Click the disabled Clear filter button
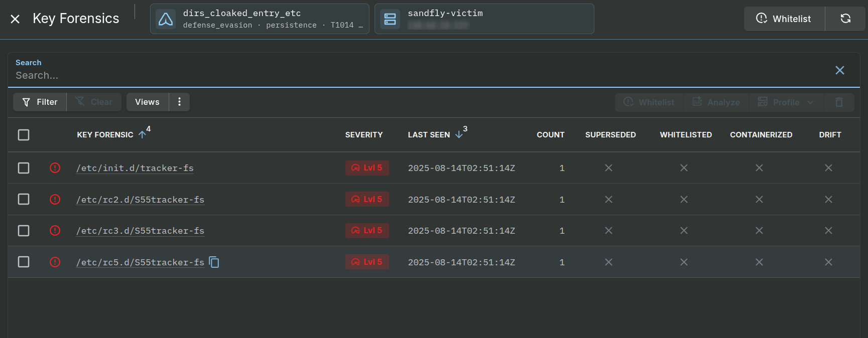Viewport: 868px width, 338px height. point(94,102)
